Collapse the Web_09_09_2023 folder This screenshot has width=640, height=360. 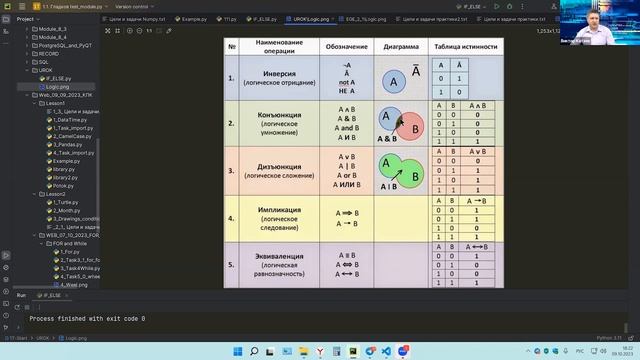[27, 95]
